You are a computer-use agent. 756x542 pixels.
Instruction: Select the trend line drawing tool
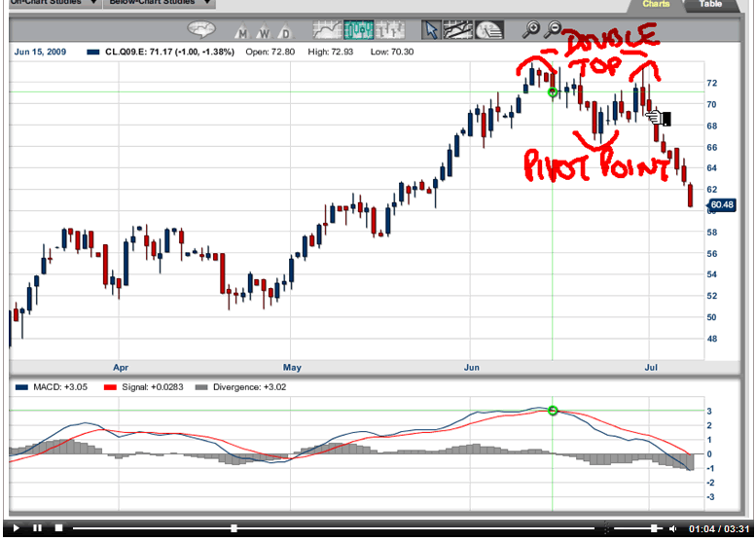tap(458, 30)
